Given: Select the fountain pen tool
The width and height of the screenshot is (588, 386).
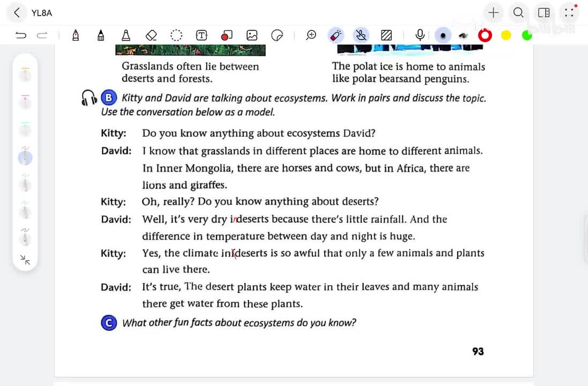Looking at the screenshot, I should pos(75,35).
